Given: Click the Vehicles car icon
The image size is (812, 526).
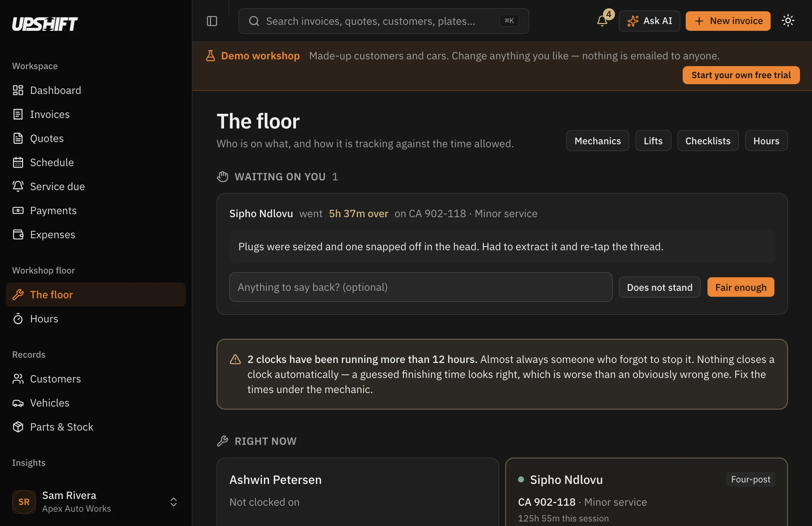Looking at the screenshot, I should 18,403.
